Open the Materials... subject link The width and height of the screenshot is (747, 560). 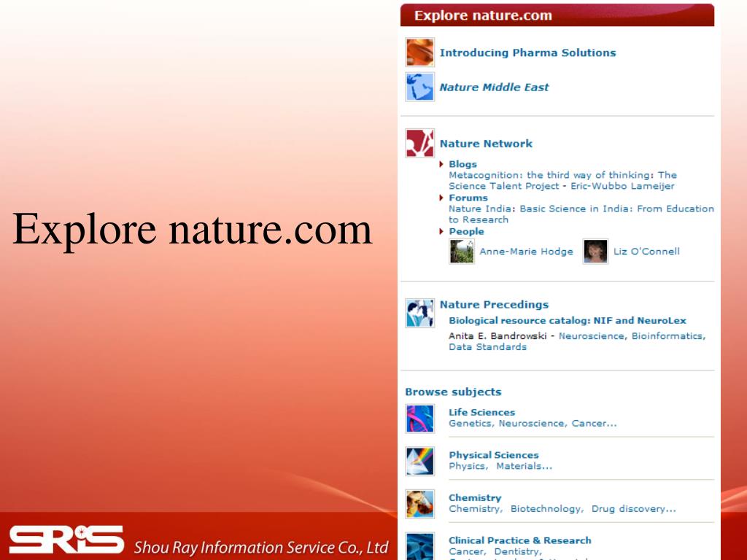coord(524,466)
